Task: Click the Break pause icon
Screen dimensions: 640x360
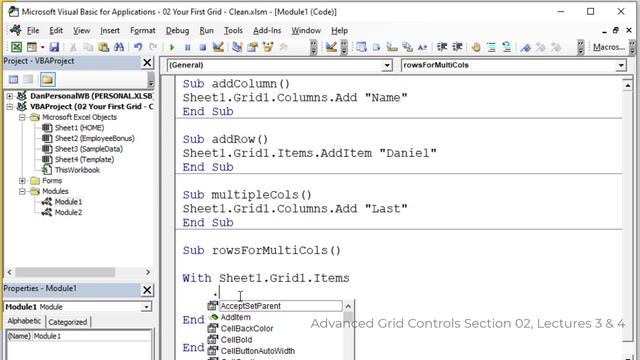Action: click(x=187, y=47)
